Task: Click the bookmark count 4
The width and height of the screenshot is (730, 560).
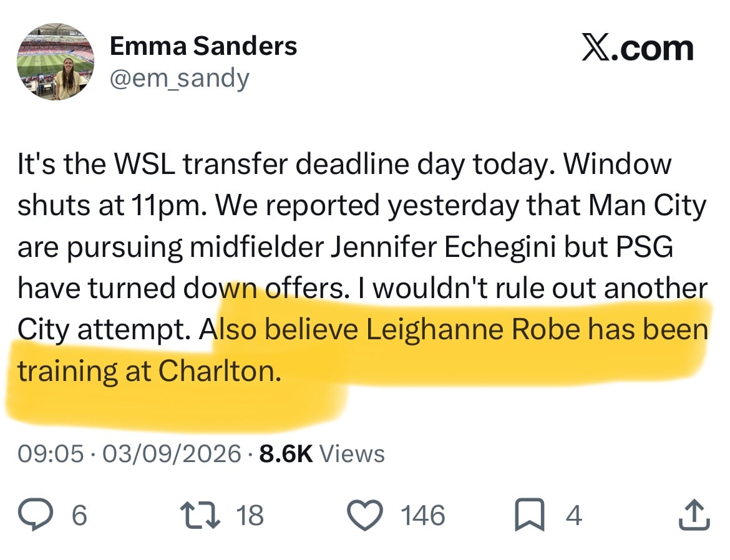Action: coord(574,515)
